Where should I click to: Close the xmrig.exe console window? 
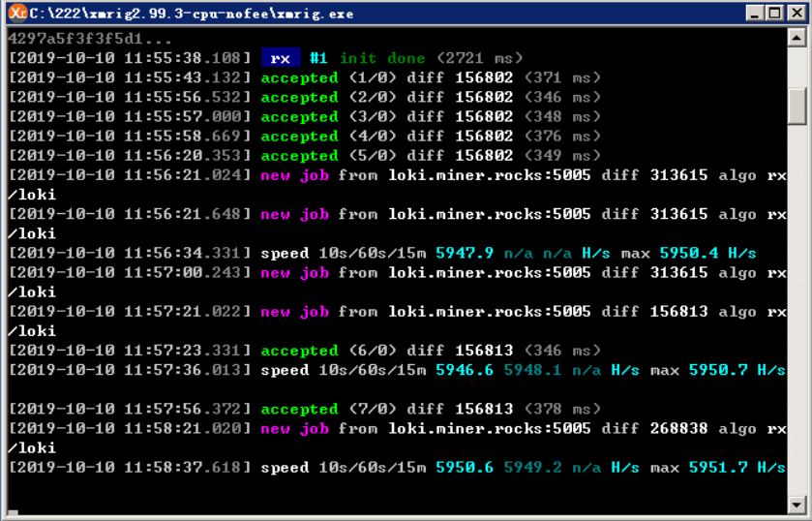pos(796,13)
